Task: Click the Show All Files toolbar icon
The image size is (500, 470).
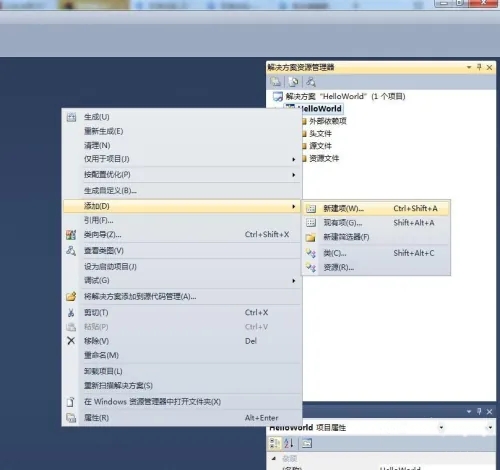Action: (x=293, y=81)
